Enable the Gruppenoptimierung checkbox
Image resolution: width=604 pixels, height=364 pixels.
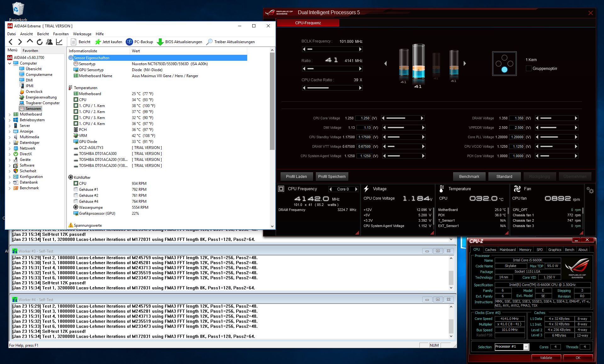pyautogui.click(x=529, y=68)
